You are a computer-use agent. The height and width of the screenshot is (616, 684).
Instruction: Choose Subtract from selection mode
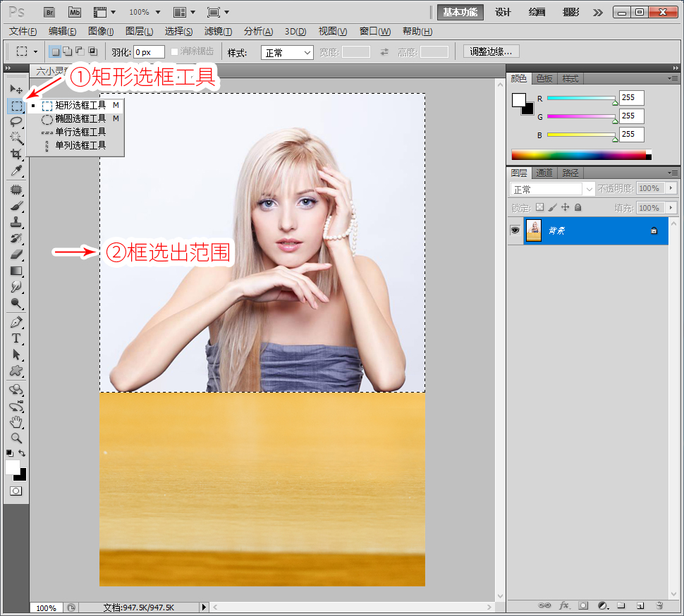80,51
